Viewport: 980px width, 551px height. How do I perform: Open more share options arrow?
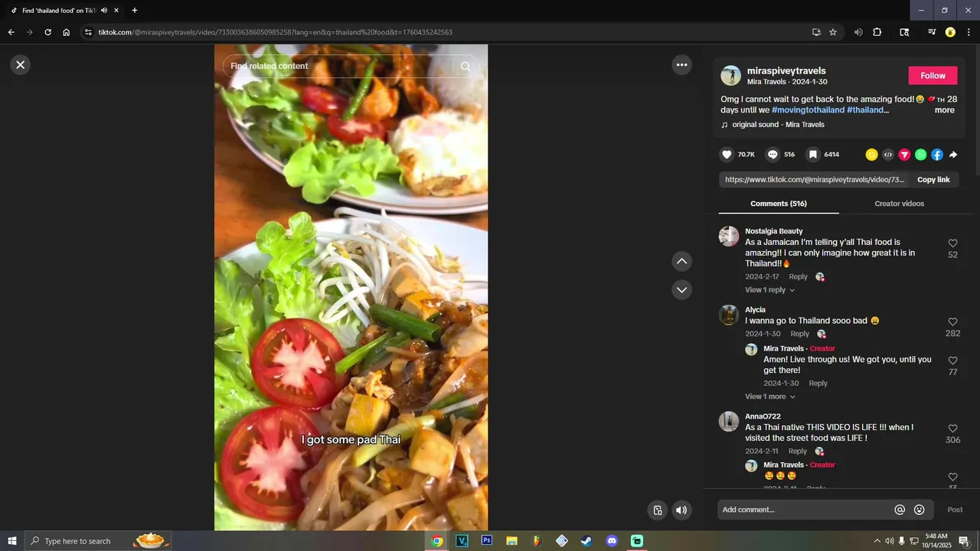click(953, 155)
